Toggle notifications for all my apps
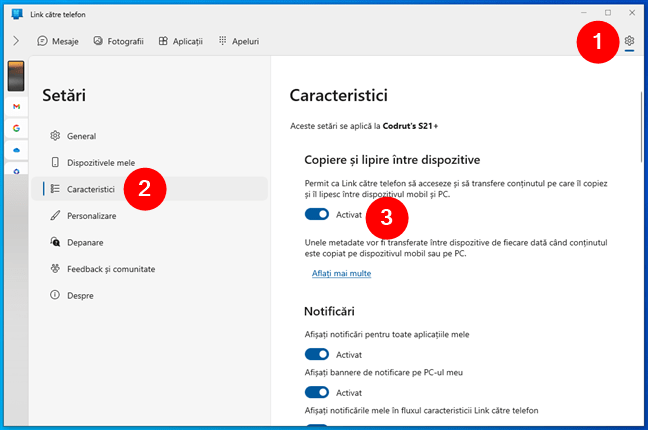648x430 pixels. (317, 354)
